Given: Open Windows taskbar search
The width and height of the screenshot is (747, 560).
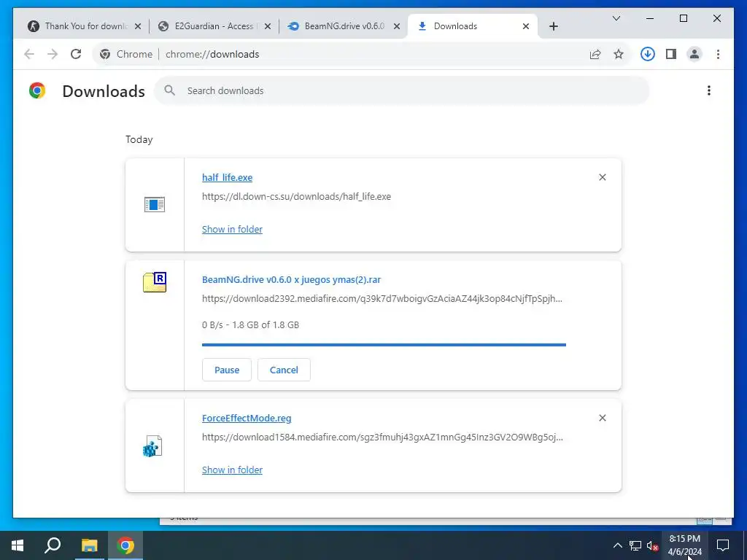Looking at the screenshot, I should (x=53, y=545).
